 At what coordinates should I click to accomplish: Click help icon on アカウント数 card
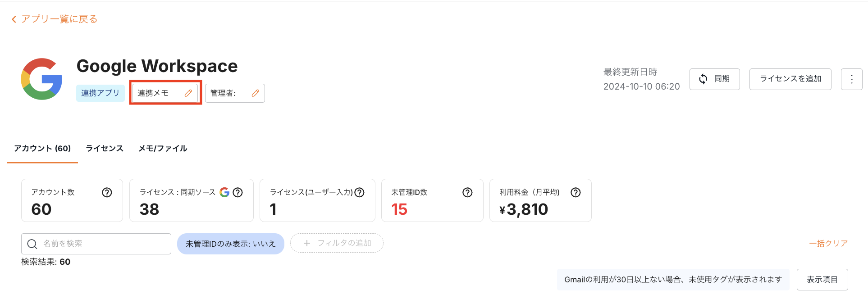tap(107, 193)
